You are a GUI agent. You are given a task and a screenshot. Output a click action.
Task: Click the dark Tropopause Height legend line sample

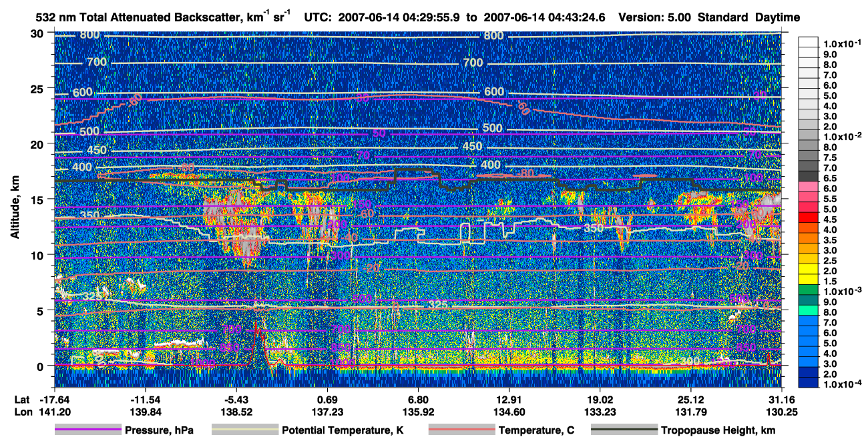pos(625,430)
